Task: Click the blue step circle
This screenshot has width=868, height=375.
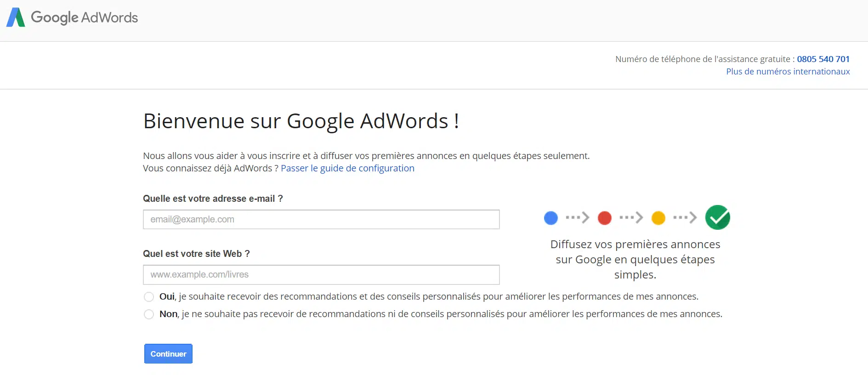Action: click(x=550, y=218)
